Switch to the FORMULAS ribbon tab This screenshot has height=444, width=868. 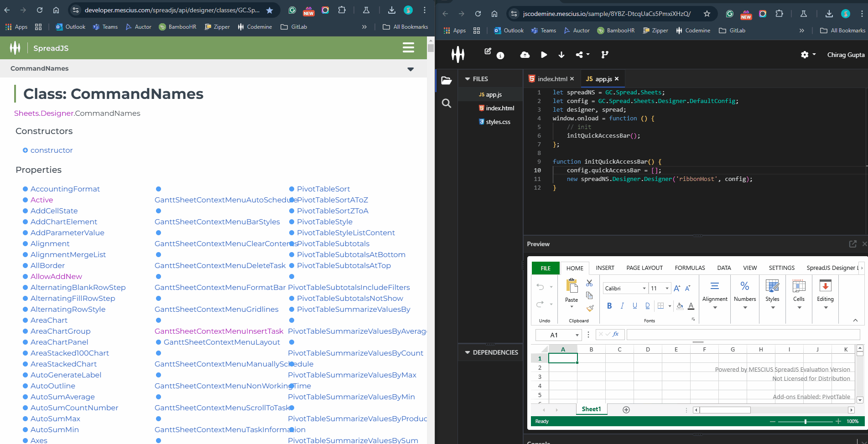[690, 268]
